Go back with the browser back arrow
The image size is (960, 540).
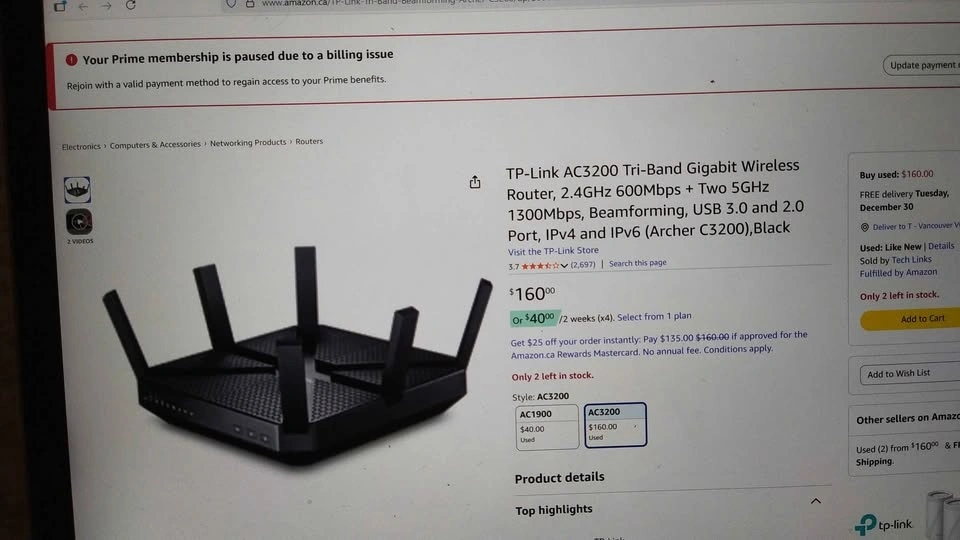coord(83,7)
